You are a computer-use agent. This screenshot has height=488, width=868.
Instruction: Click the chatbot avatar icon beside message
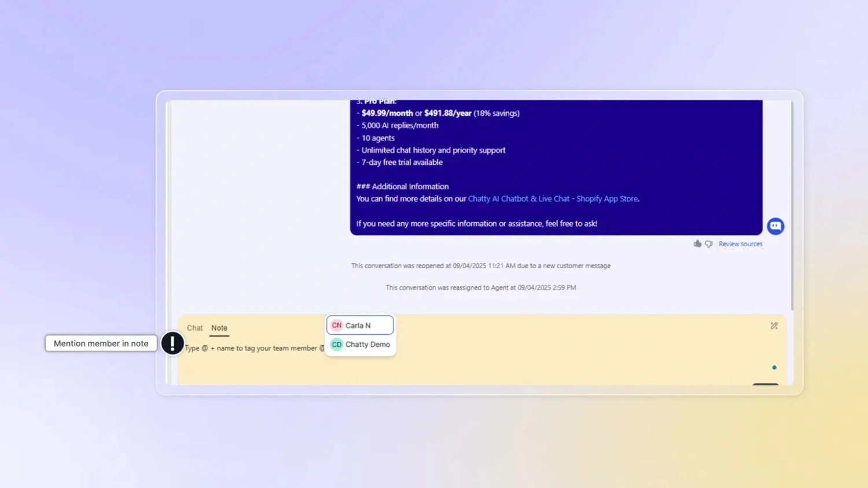775,226
